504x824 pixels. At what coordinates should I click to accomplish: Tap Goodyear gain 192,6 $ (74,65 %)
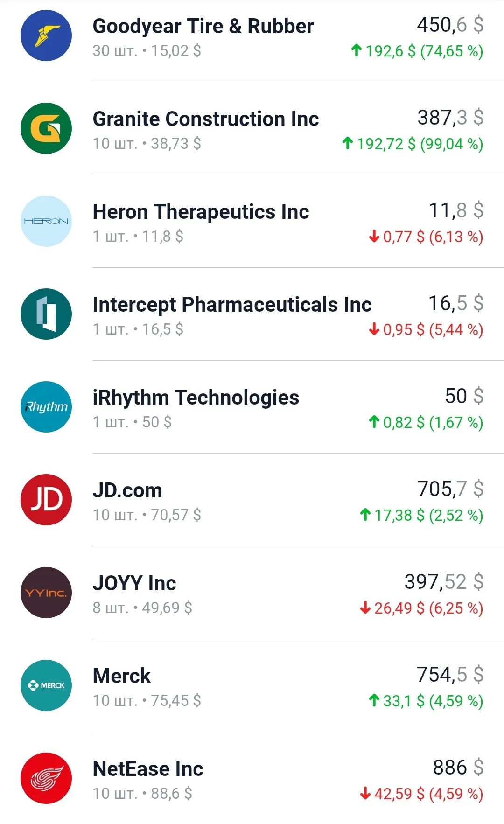point(417,51)
